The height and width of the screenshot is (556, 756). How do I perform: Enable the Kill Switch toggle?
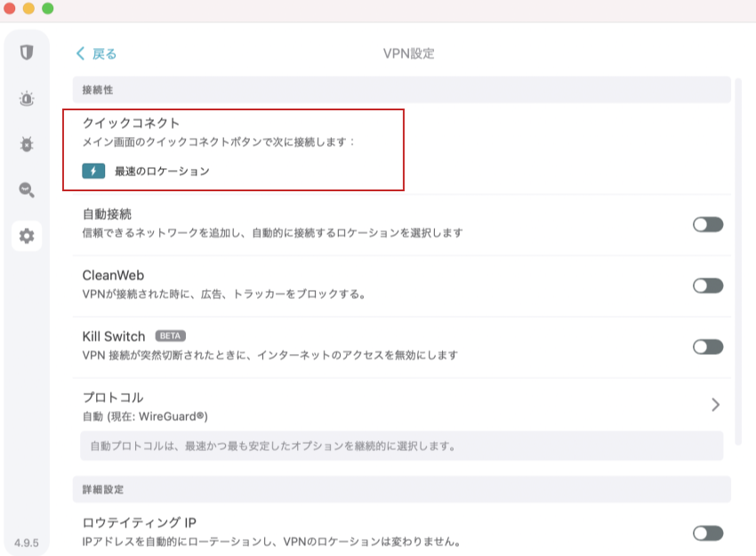708,346
